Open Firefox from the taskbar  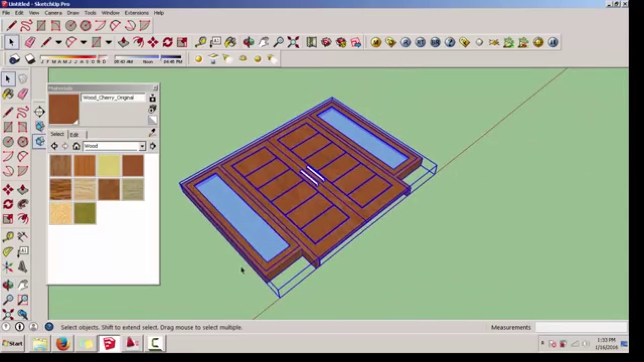pyautogui.click(x=63, y=343)
